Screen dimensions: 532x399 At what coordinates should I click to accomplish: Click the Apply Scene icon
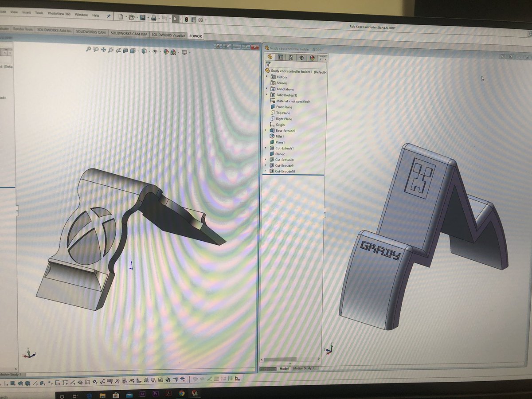173,52
